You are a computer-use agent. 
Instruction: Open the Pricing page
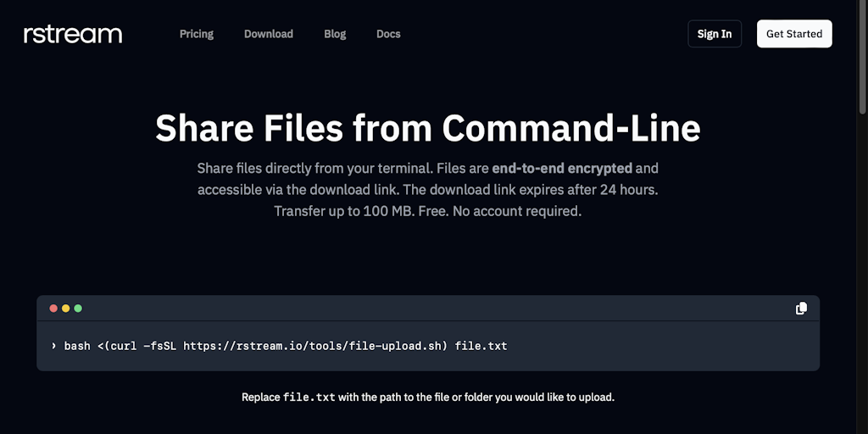(x=197, y=34)
